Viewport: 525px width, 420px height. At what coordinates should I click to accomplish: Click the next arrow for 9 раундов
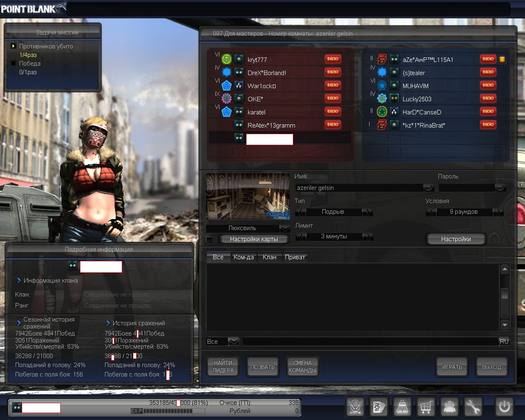click(x=498, y=212)
